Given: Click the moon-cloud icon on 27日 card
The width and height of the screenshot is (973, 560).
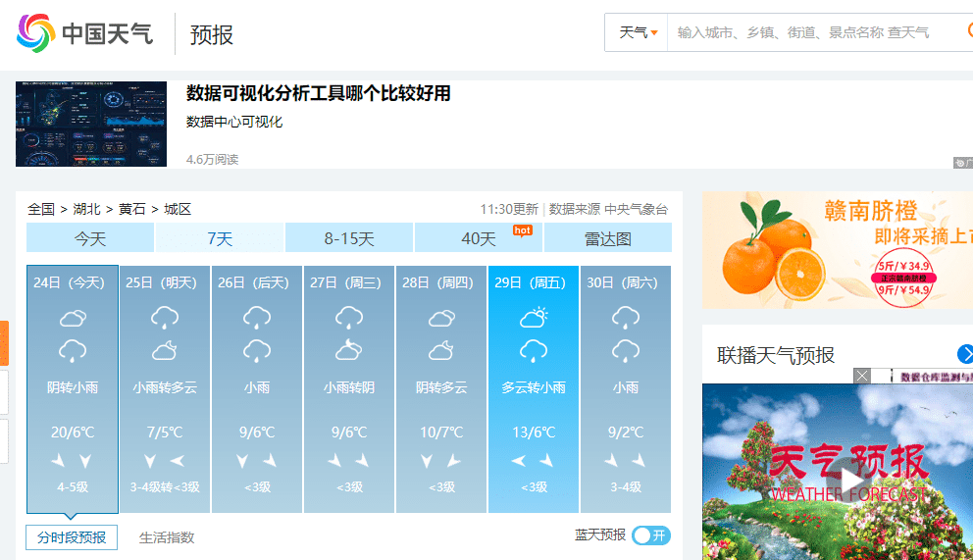Looking at the screenshot, I should point(348,350).
